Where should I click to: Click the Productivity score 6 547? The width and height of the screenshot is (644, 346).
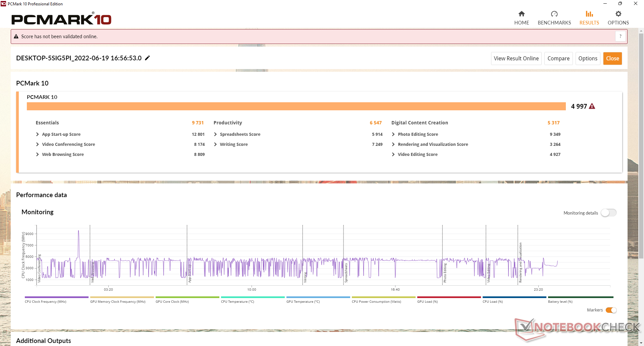click(376, 123)
